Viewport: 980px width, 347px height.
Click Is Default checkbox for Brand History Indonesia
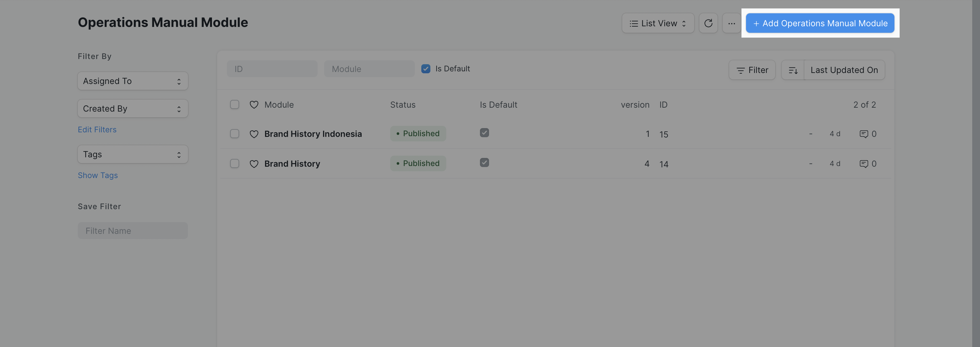pyautogui.click(x=484, y=133)
